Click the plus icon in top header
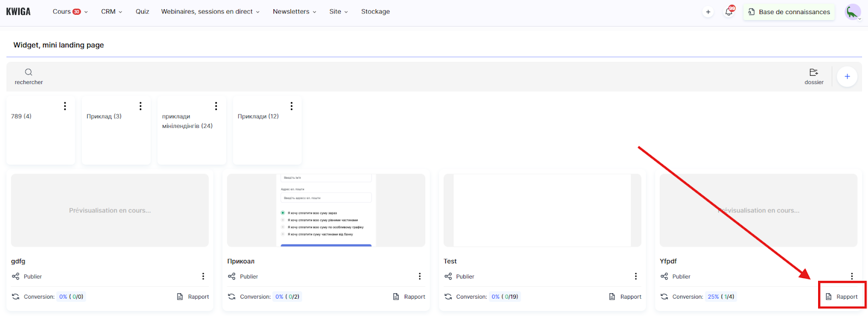Image resolution: width=868 pixels, height=316 pixels. click(x=708, y=12)
